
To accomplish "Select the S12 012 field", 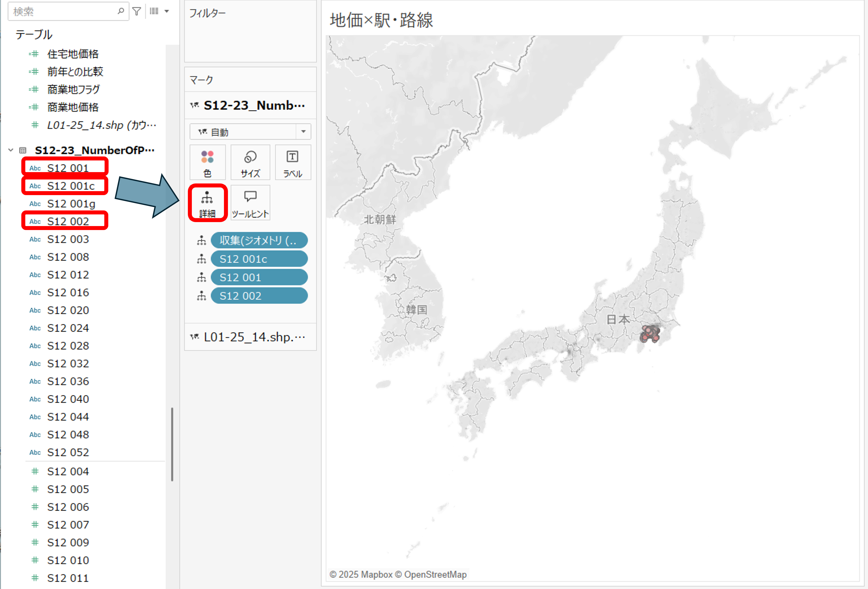I will pyautogui.click(x=68, y=275).
